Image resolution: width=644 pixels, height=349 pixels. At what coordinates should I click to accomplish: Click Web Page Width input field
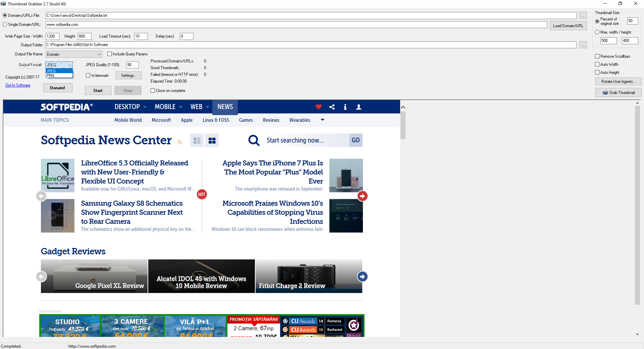tap(52, 36)
